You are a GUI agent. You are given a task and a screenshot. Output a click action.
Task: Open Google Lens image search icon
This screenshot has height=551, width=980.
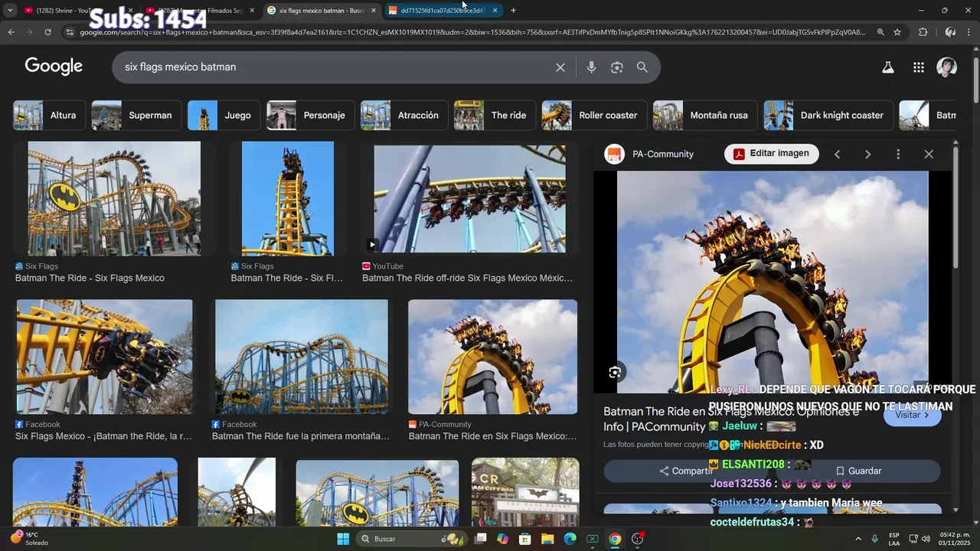(x=617, y=67)
